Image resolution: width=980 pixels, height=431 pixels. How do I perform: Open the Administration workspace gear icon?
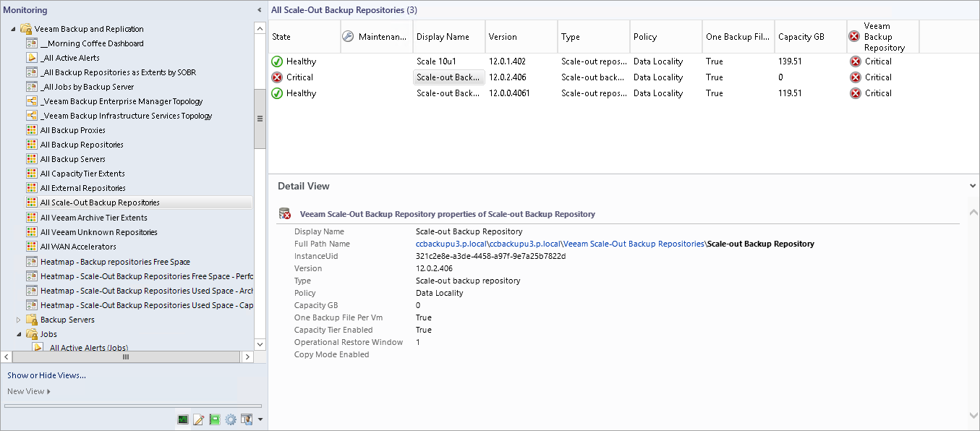[231, 419]
